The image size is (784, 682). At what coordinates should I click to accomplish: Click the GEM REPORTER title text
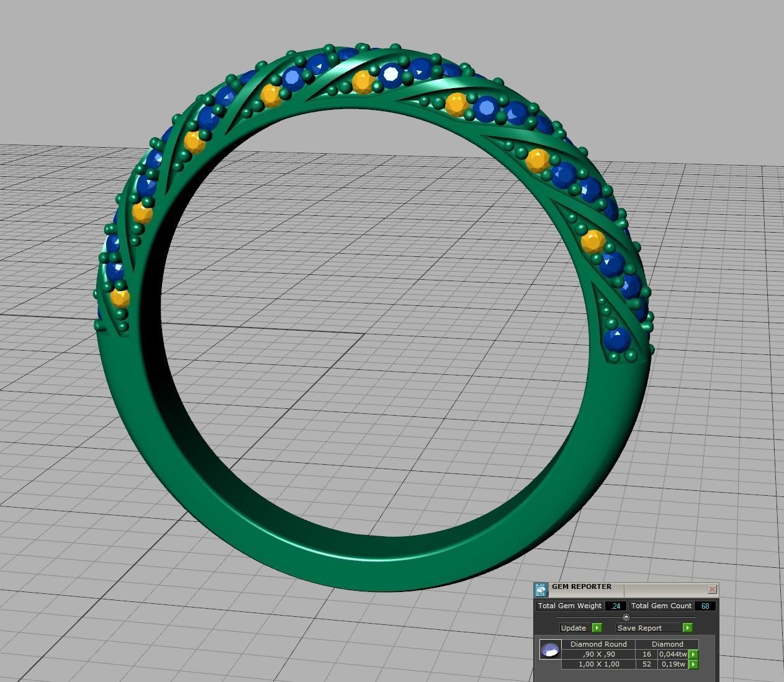[x=582, y=586]
